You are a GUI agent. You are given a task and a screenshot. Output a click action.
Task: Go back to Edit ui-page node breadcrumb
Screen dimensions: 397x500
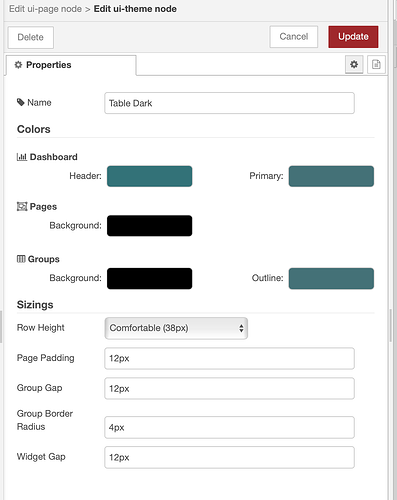pyautogui.click(x=45, y=9)
